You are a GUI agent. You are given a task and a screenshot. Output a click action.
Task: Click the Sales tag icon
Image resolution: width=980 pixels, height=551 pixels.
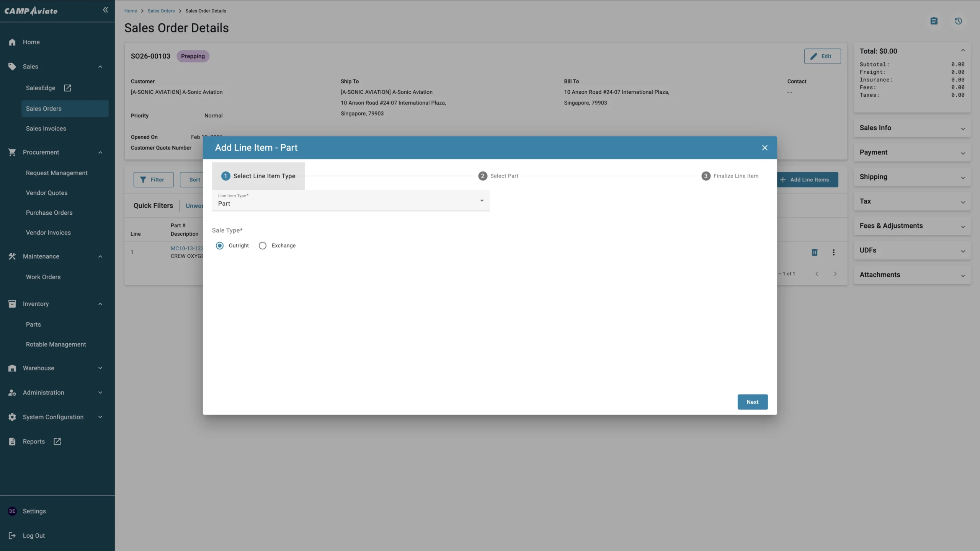(x=12, y=67)
